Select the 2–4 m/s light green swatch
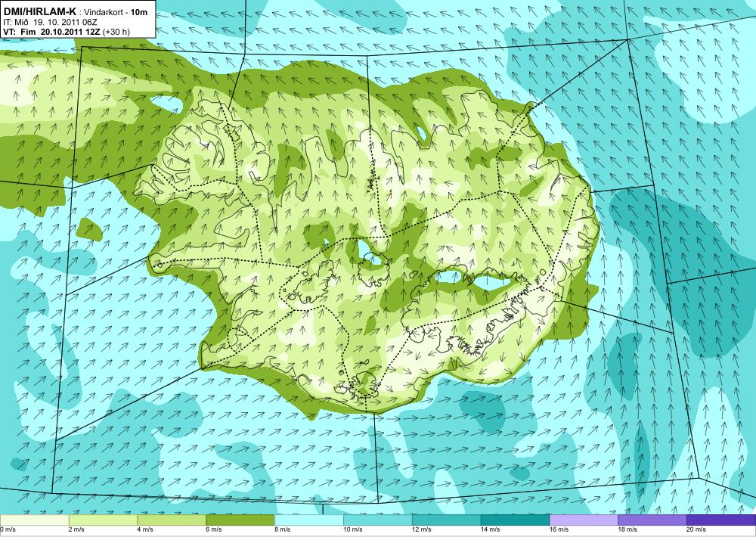The width and height of the screenshot is (756, 537). point(103,520)
